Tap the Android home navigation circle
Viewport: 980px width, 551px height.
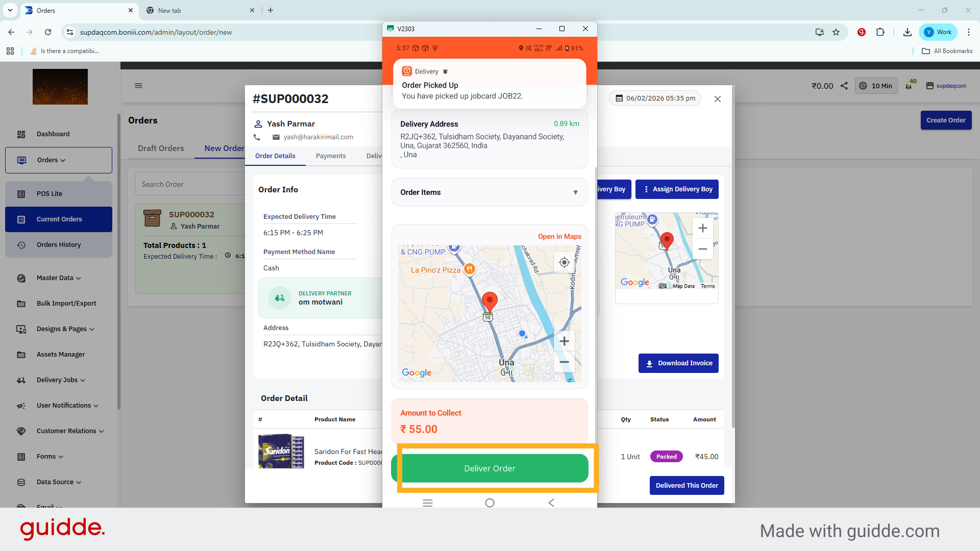click(489, 503)
